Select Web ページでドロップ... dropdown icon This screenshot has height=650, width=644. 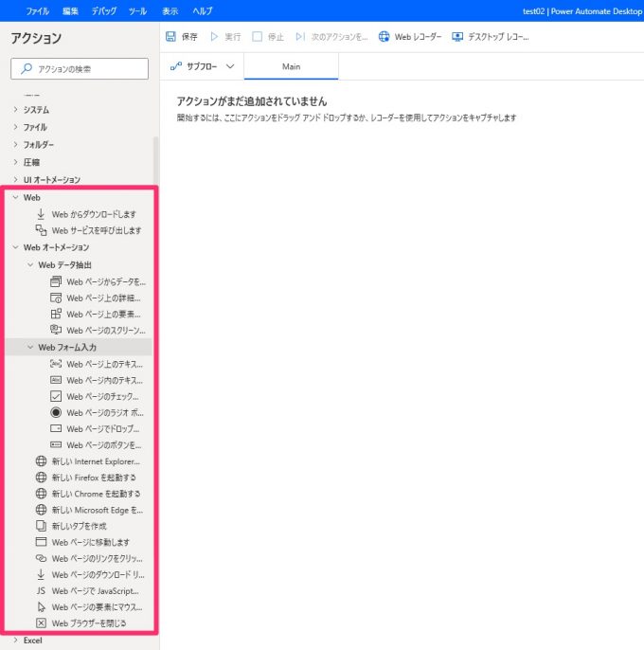[x=56, y=428]
